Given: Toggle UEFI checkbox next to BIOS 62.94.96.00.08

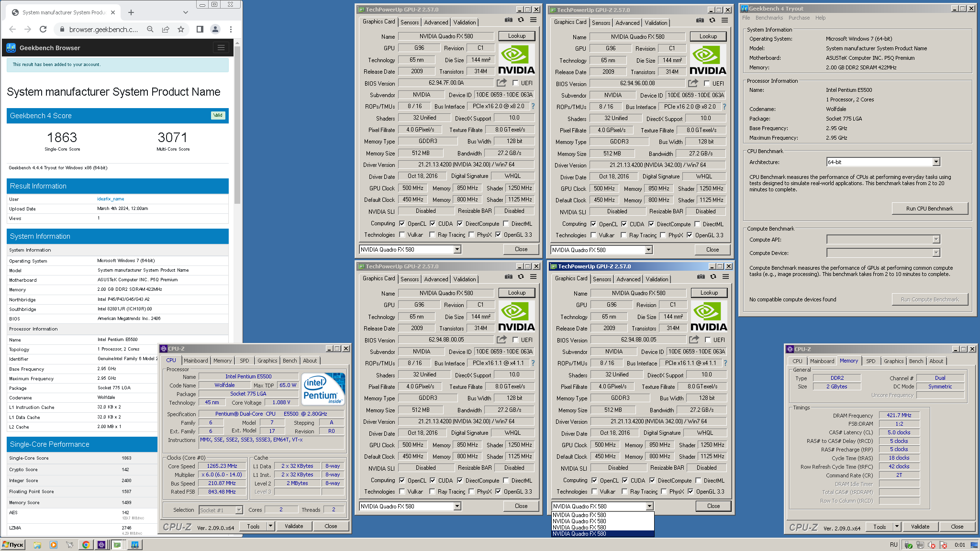Looking at the screenshot, I should tap(707, 83).
